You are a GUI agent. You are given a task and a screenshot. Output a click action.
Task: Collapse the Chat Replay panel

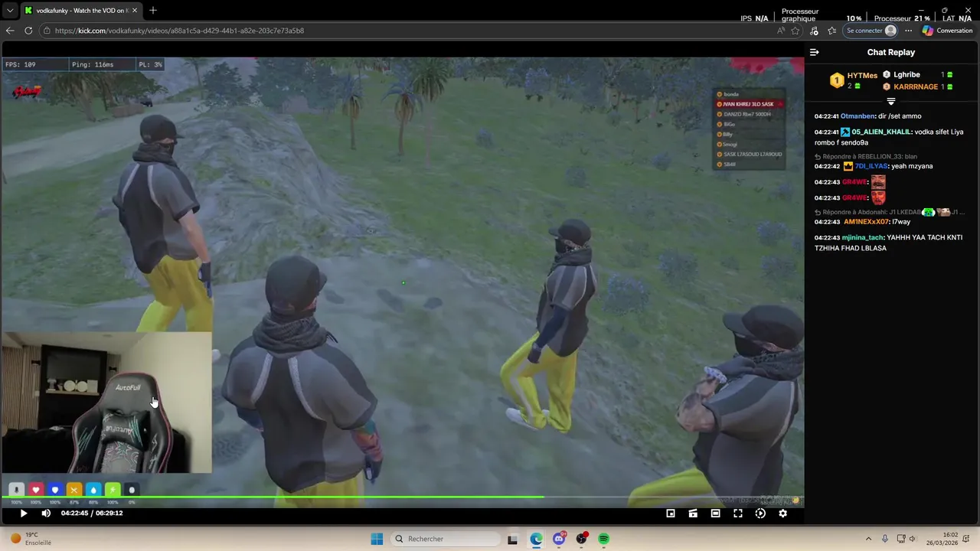click(x=815, y=52)
